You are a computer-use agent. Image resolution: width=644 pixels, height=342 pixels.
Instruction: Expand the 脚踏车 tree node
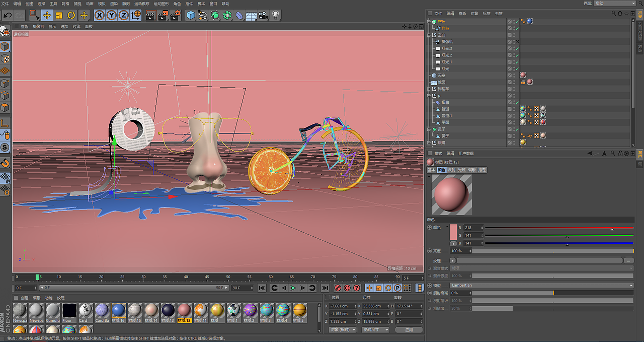[x=429, y=89]
